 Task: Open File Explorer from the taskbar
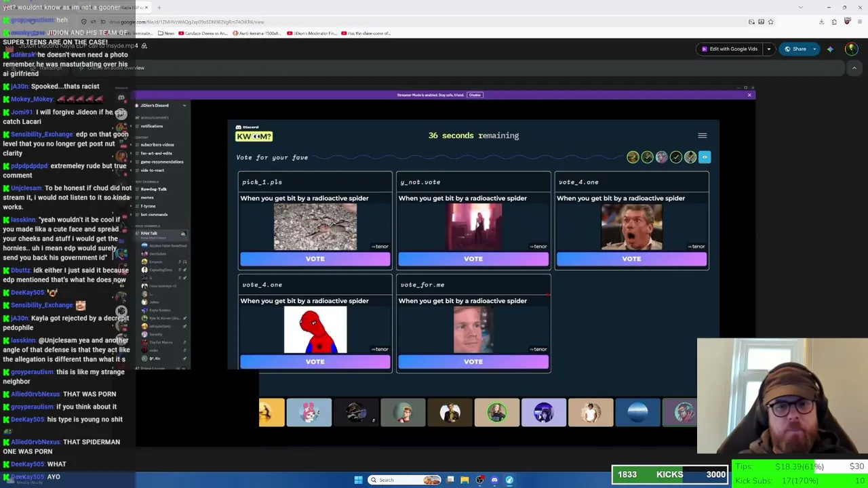pos(465,481)
